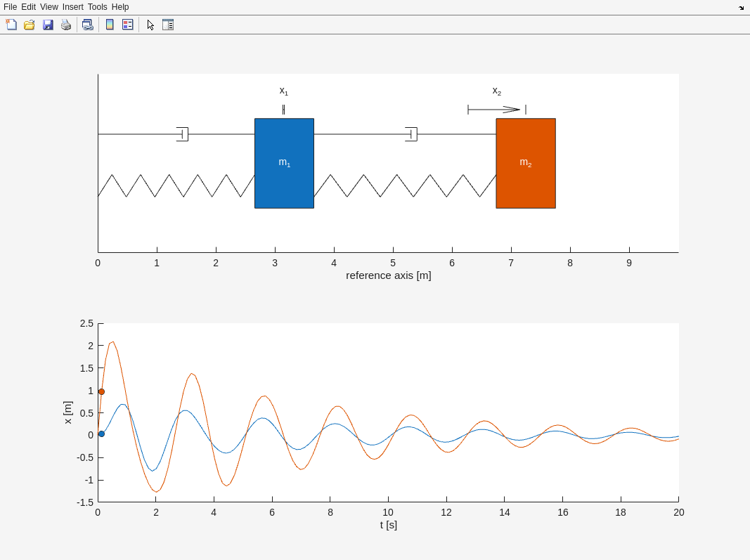Select the orange m2 mass block
This screenshot has height=560, width=750.
[526, 163]
